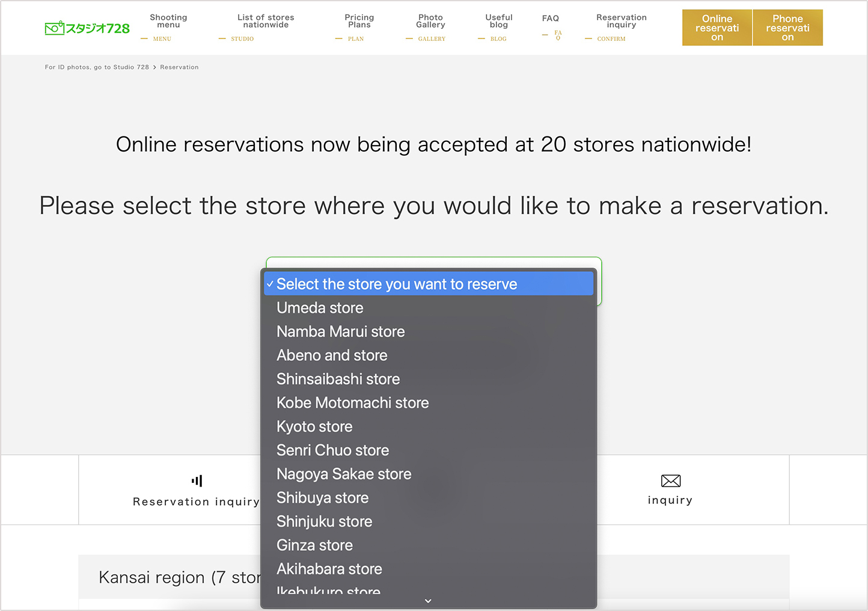
Task: Click the bar-graph Reservation inquiry icon
Action: coord(197,480)
